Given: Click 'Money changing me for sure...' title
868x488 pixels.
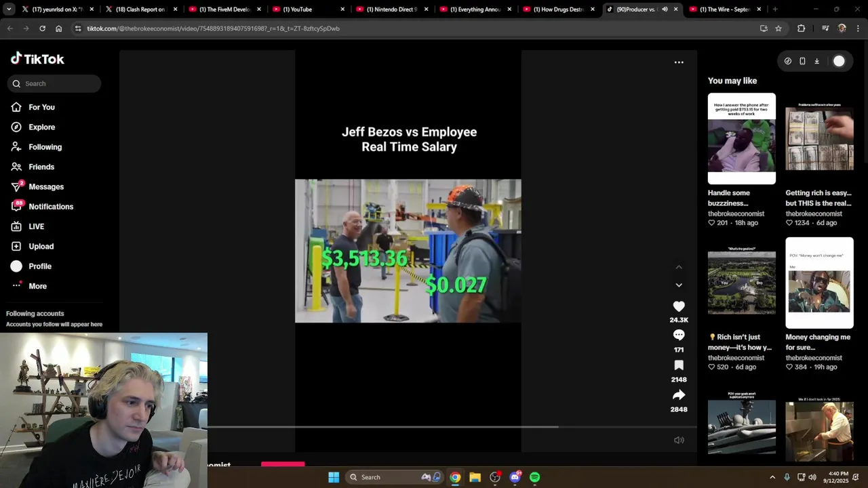Looking at the screenshot, I should point(818,342).
